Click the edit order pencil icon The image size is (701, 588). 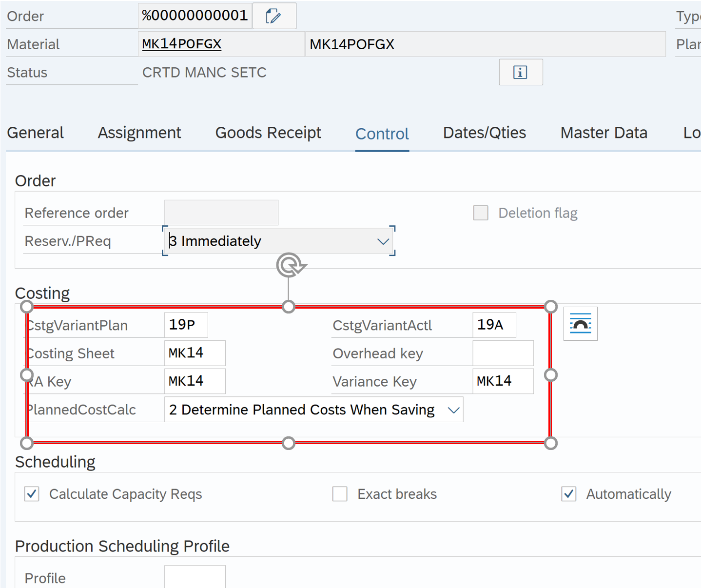273,16
